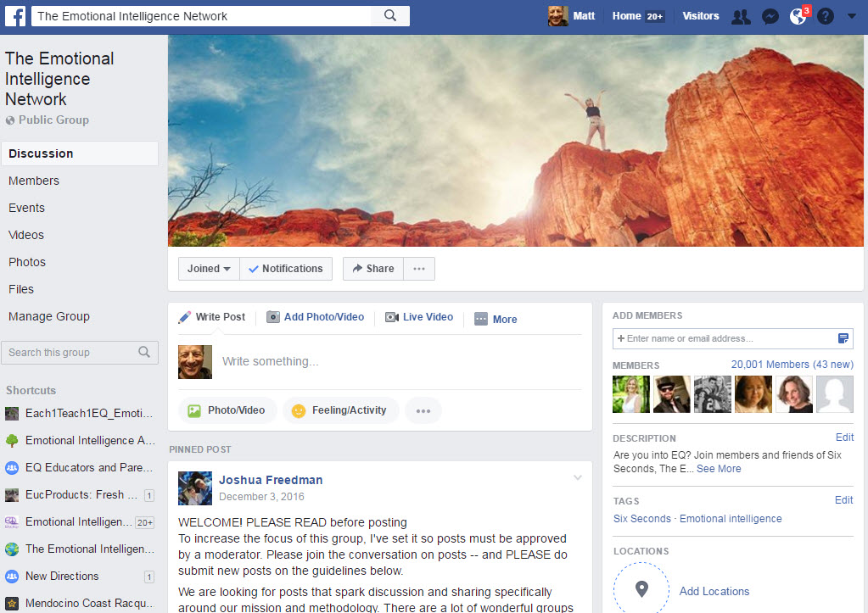Toggle the Notifications checkmark button

(x=285, y=269)
